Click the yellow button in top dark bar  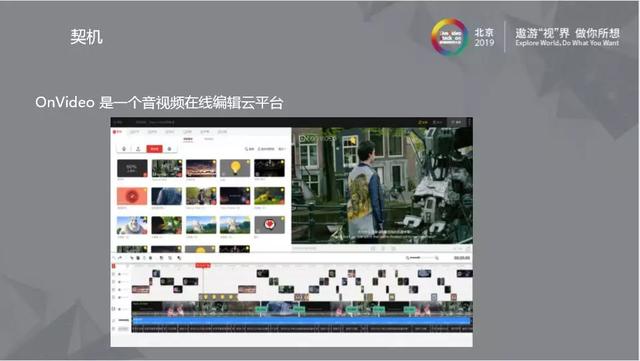[x=423, y=122]
